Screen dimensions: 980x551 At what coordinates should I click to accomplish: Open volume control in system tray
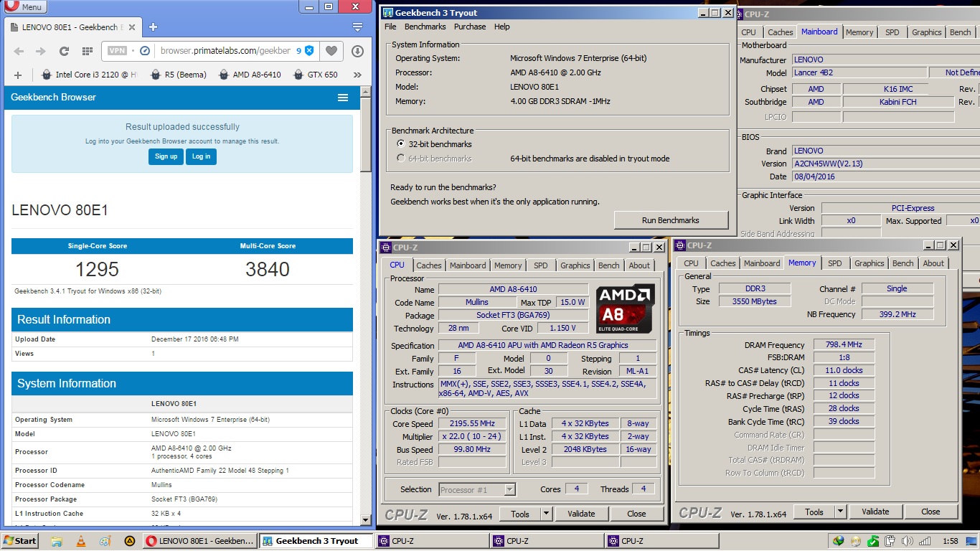point(908,541)
